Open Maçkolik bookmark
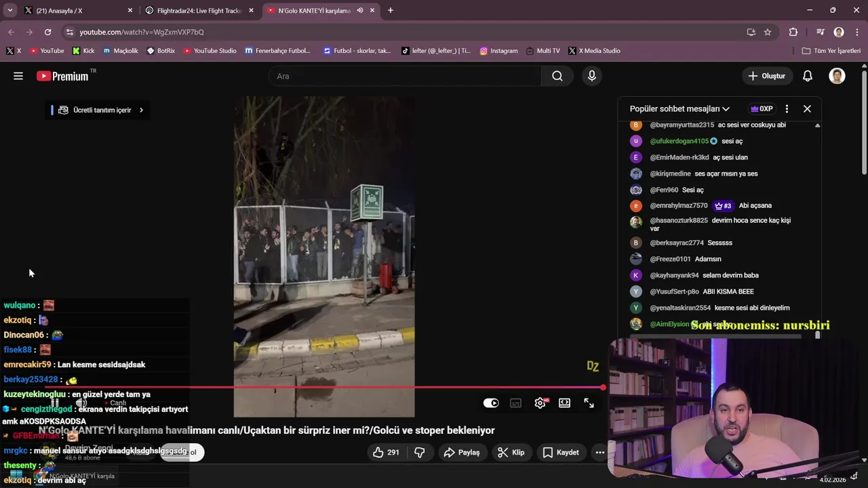The image size is (868, 488). pyautogui.click(x=121, y=51)
